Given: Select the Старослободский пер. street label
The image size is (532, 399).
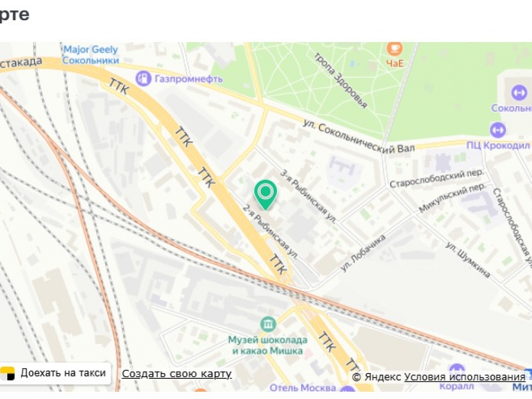Looking at the screenshot, I should [x=436, y=178].
